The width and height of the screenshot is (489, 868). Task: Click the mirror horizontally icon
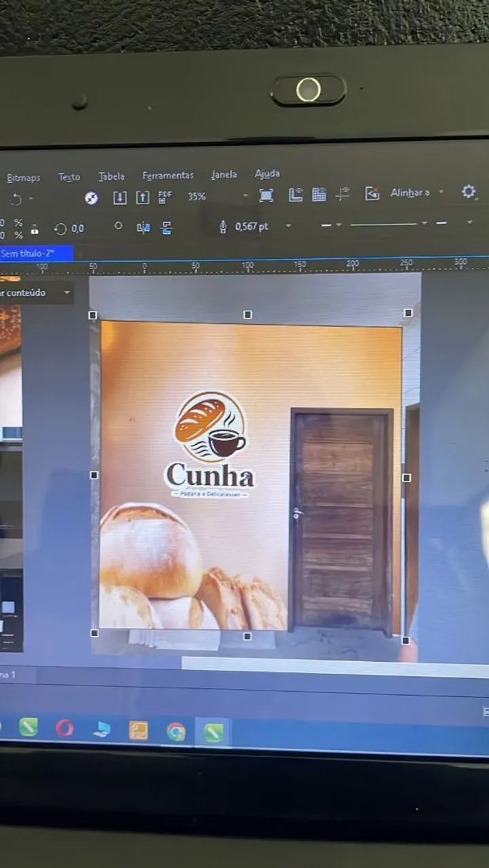click(143, 228)
